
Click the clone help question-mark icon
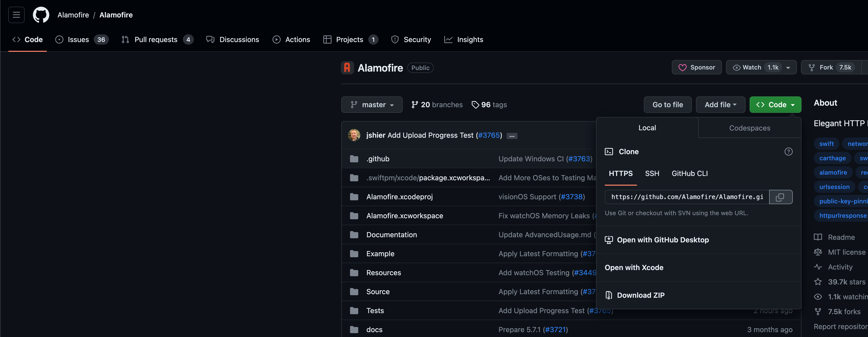pos(788,152)
